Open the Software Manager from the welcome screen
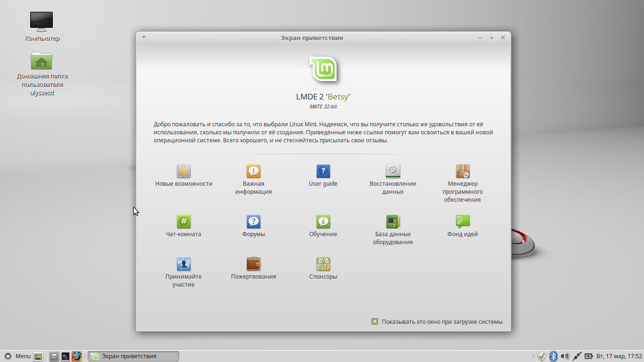This screenshot has height=362, width=644. pyautogui.click(x=462, y=172)
